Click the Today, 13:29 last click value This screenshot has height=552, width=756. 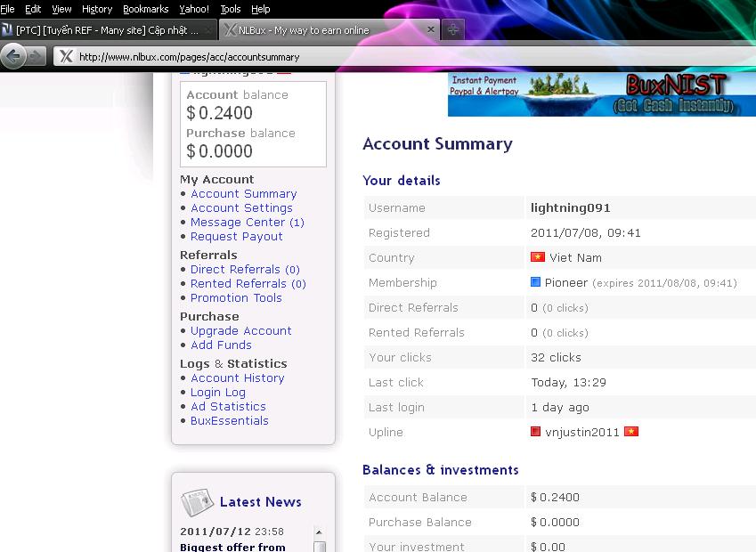pyautogui.click(x=568, y=382)
